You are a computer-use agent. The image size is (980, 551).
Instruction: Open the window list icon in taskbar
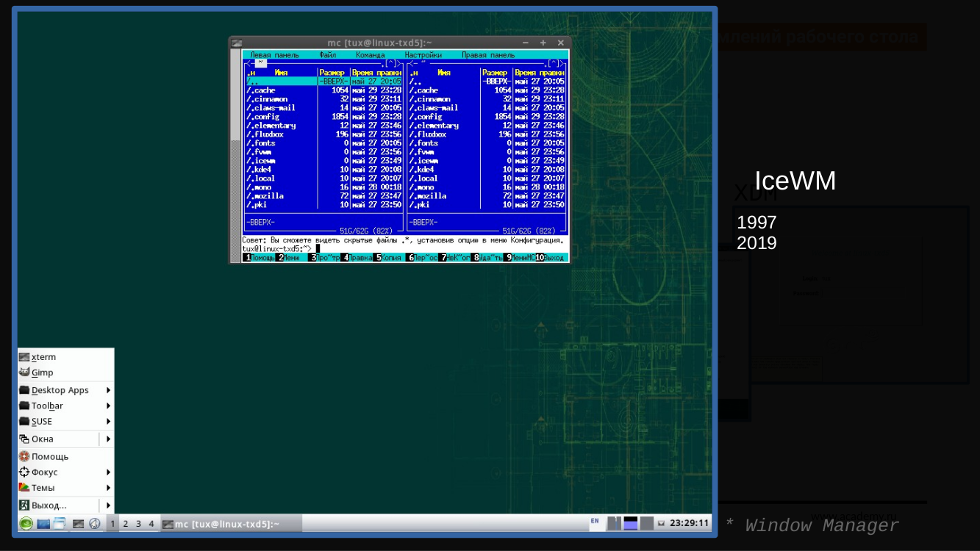click(x=60, y=524)
